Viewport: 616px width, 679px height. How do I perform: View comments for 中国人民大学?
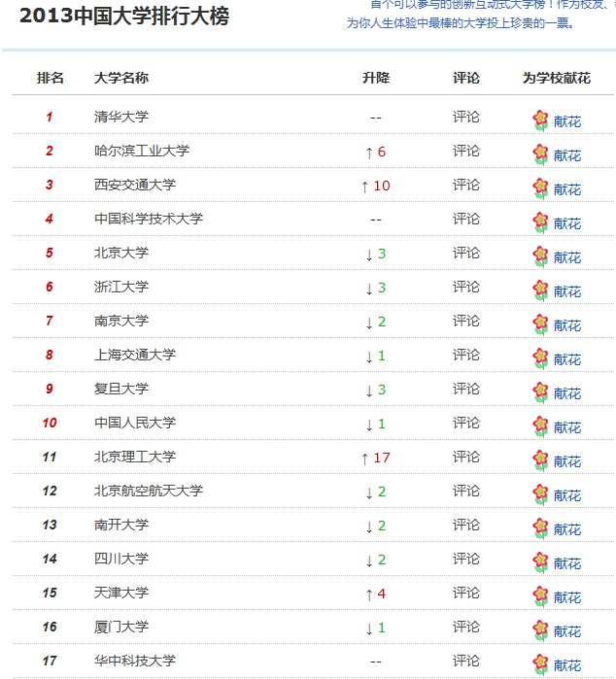tap(466, 423)
